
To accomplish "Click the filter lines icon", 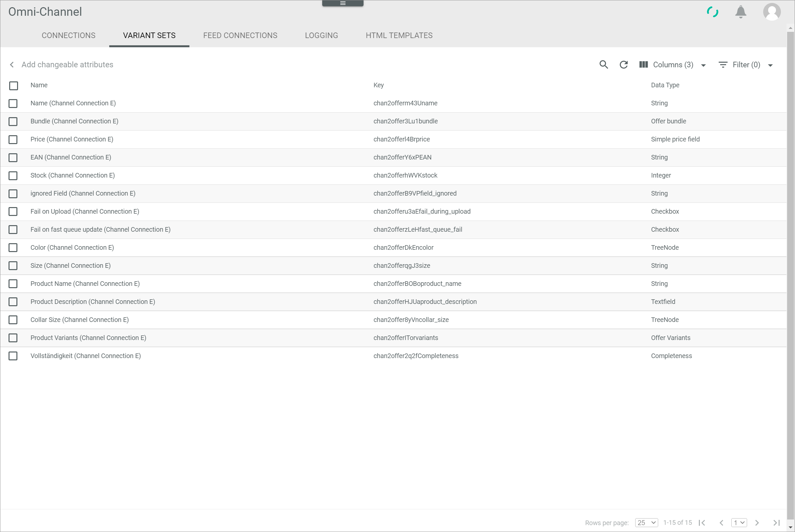I will click(723, 64).
